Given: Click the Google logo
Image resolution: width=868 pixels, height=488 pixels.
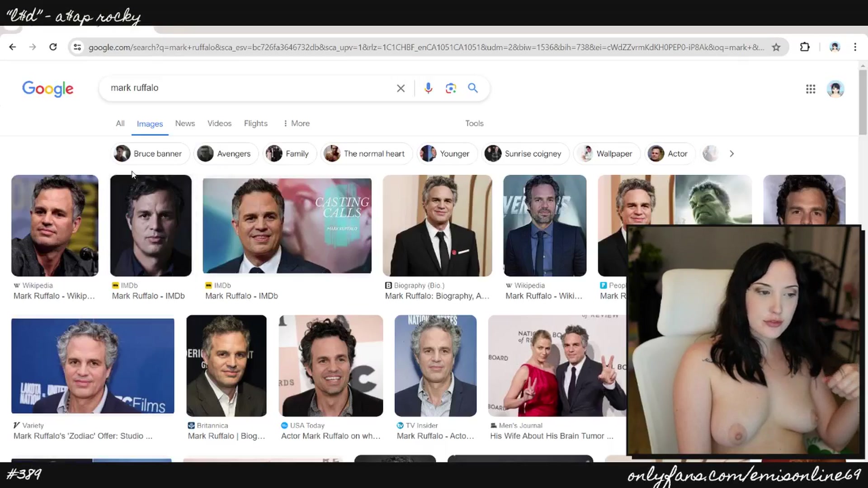Looking at the screenshot, I should click(x=48, y=89).
